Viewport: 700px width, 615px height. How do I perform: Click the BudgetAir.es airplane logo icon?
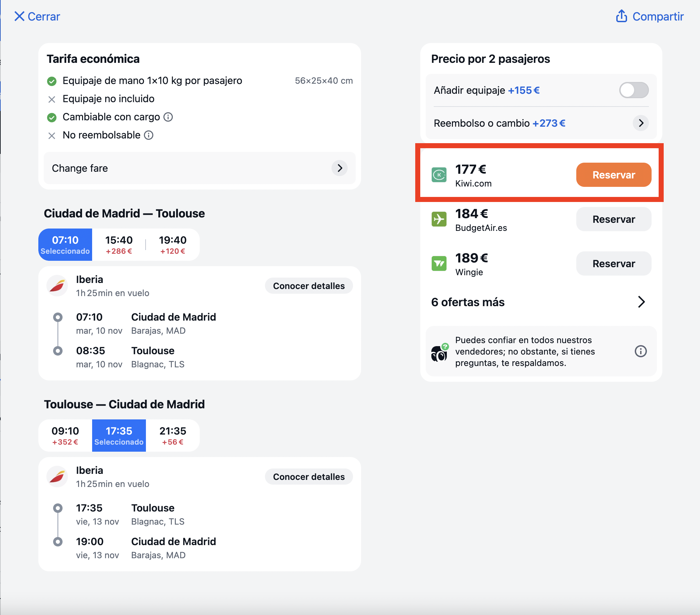click(439, 219)
